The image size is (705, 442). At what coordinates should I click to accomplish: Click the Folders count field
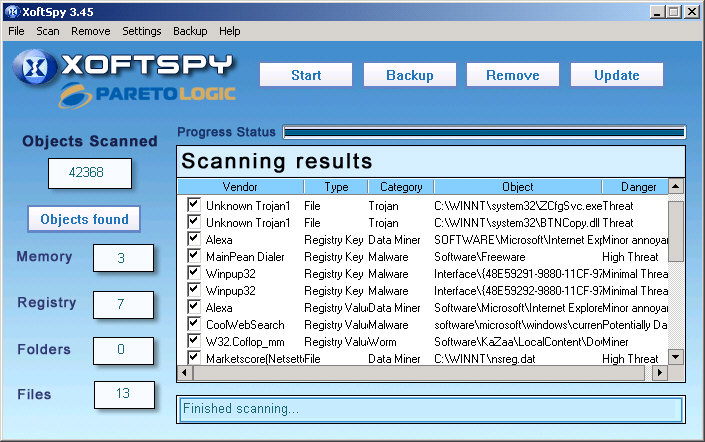click(x=123, y=350)
